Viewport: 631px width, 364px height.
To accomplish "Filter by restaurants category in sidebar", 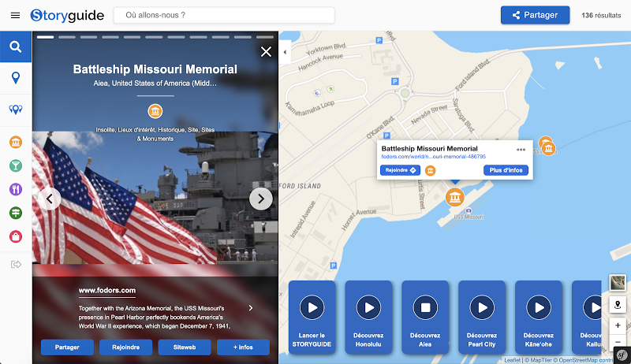I will (16, 189).
